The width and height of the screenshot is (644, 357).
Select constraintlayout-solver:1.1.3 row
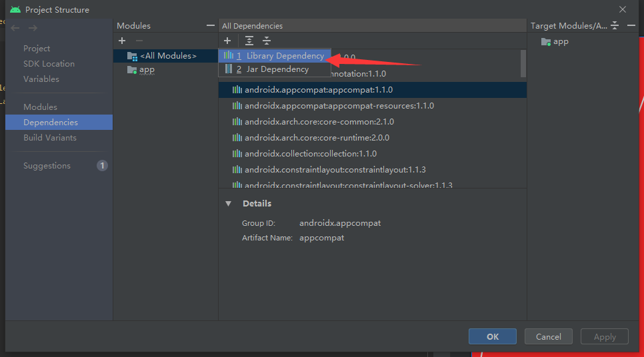373,184
